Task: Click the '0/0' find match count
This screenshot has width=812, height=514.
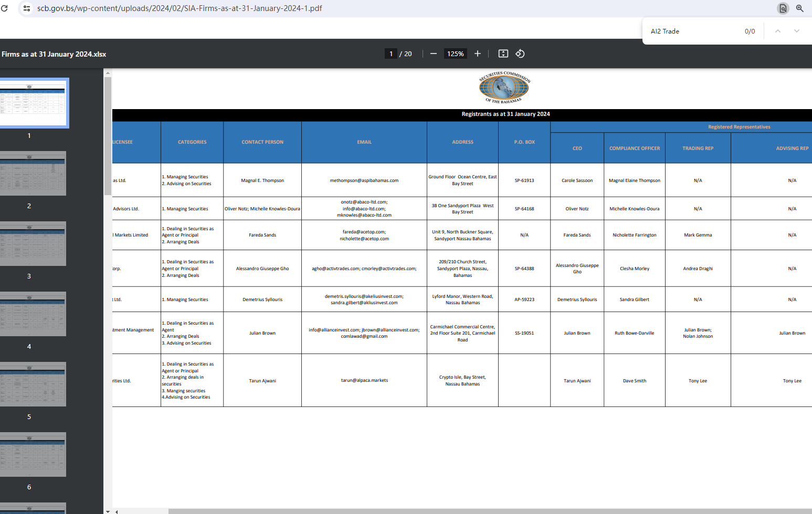Action: (x=750, y=31)
